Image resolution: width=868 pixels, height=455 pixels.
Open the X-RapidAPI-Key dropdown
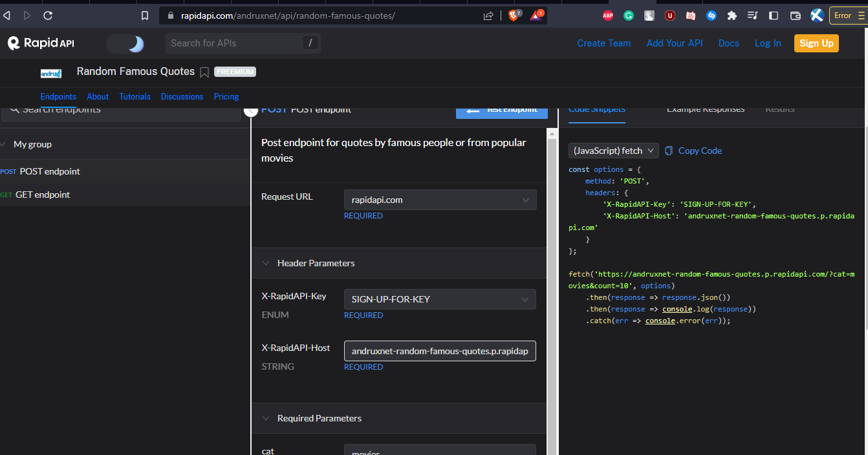[x=440, y=299]
